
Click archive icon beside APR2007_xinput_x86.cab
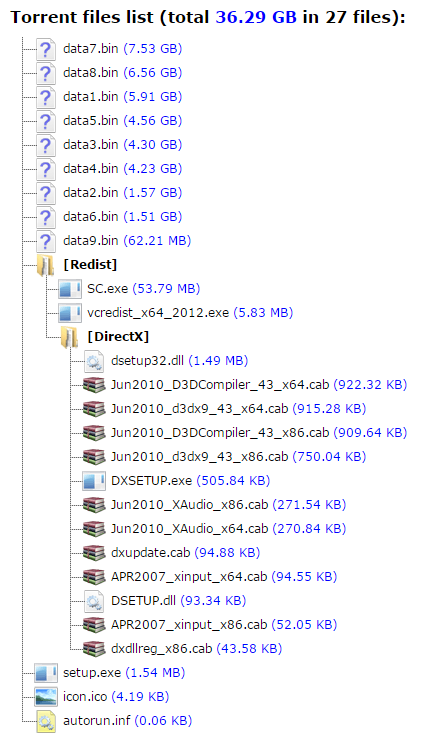94,625
